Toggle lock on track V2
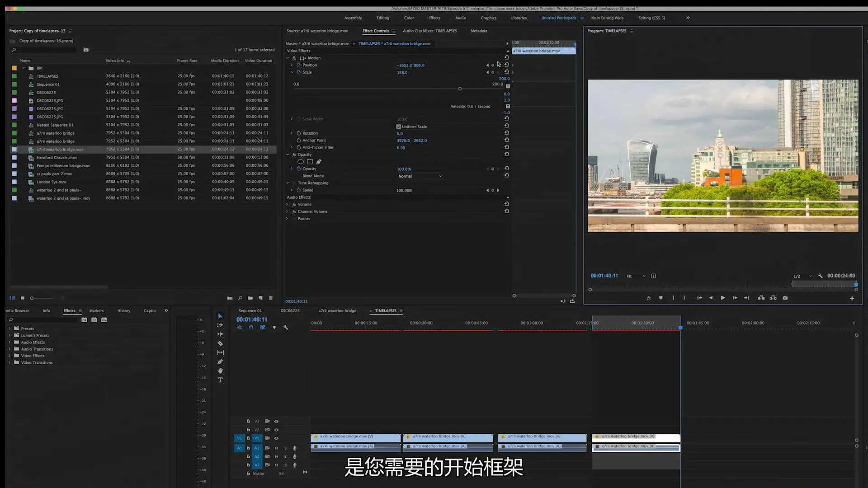The height and width of the screenshot is (488, 868). point(248,430)
